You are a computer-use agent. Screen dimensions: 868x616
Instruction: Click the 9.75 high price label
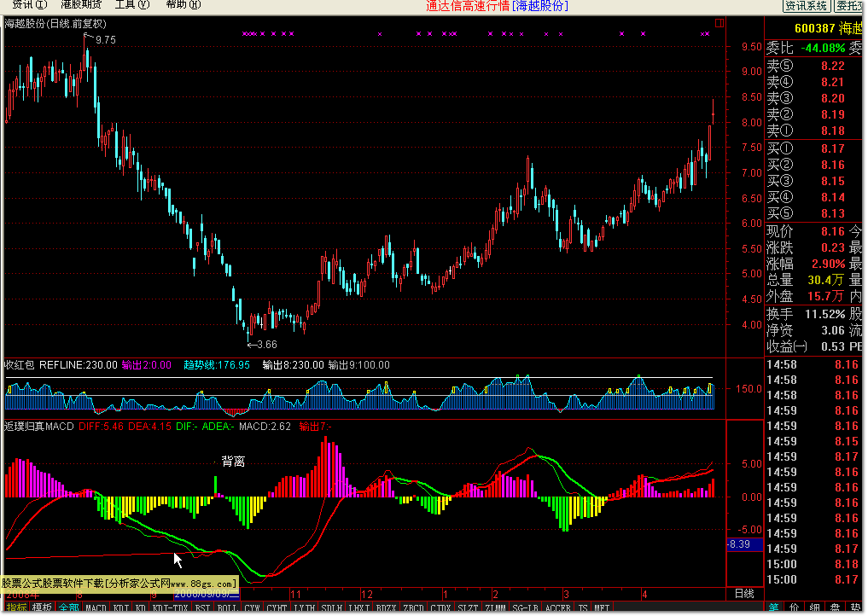click(x=106, y=40)
